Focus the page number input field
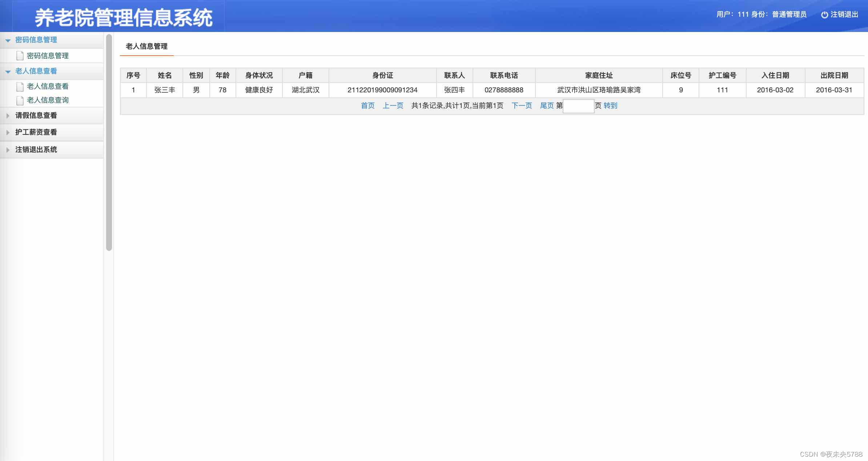This screenshot has width=868, height=461. (x=578, y=106)
